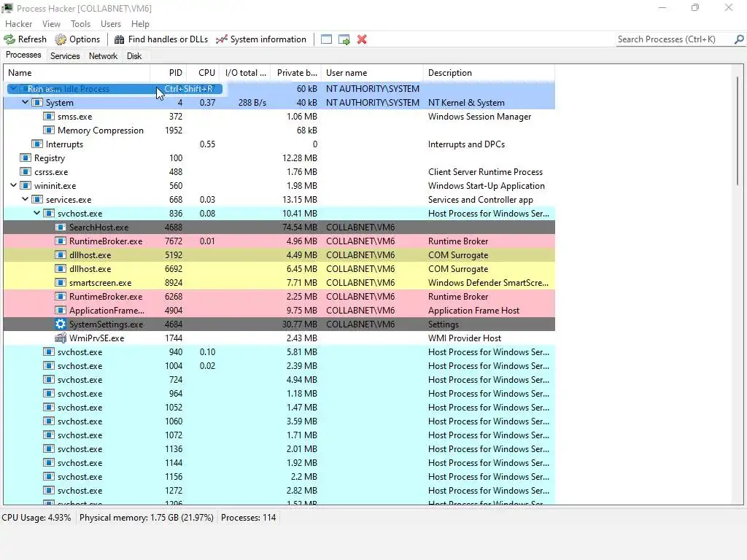Click the search magnifier icon
Screen dimensions: 747x560
coord(739,39)
